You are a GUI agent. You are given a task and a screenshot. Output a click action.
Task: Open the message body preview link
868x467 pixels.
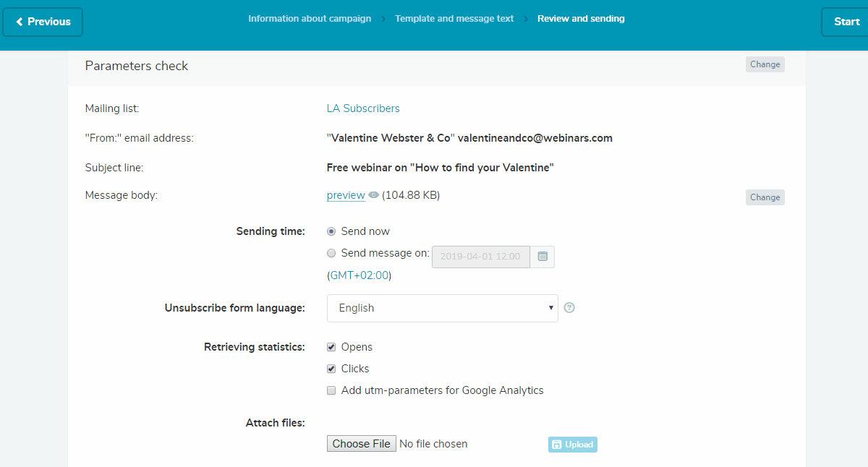[346, 195]
